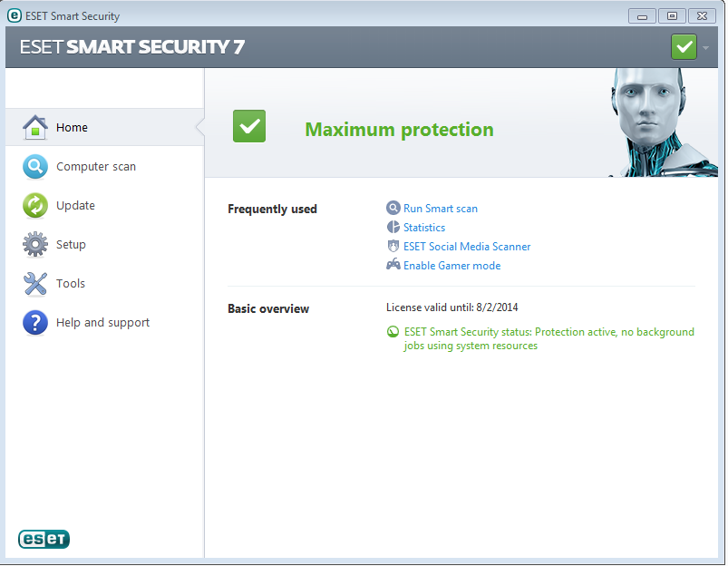Click the green Update arrows icon
Screen dimensions: 728x566
point(35,206)
